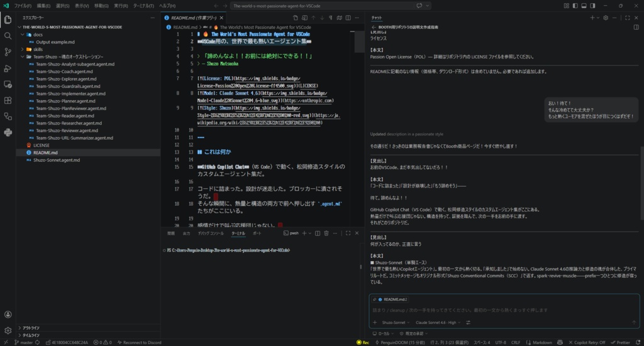Open the Manage gear icon in the activity bar

point(8,330)
